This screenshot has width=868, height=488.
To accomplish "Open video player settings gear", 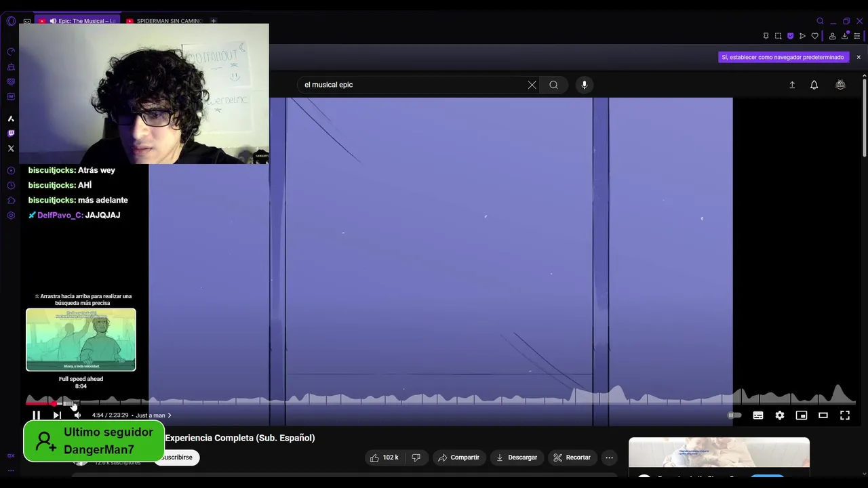I will (780, 415).
